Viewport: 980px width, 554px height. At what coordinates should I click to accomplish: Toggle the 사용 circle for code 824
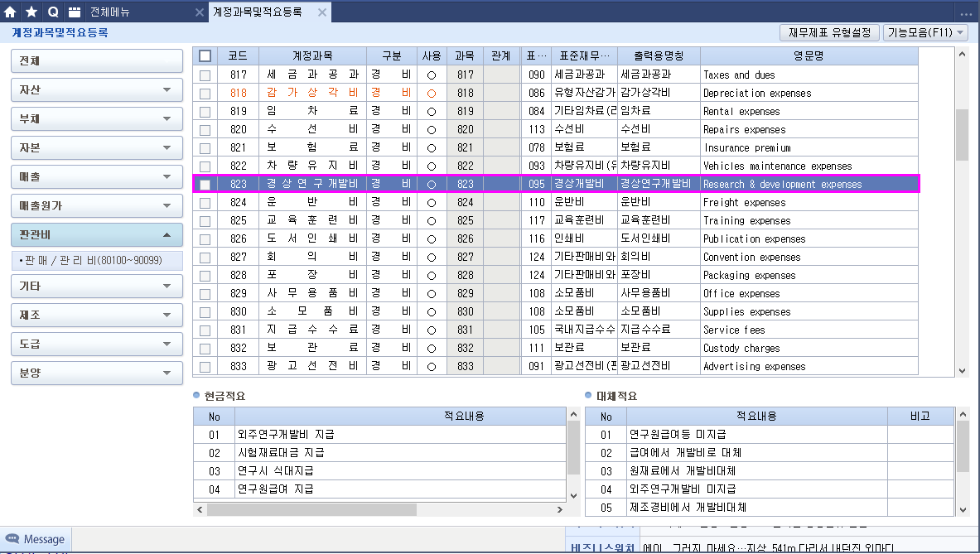tap(432, 203)
